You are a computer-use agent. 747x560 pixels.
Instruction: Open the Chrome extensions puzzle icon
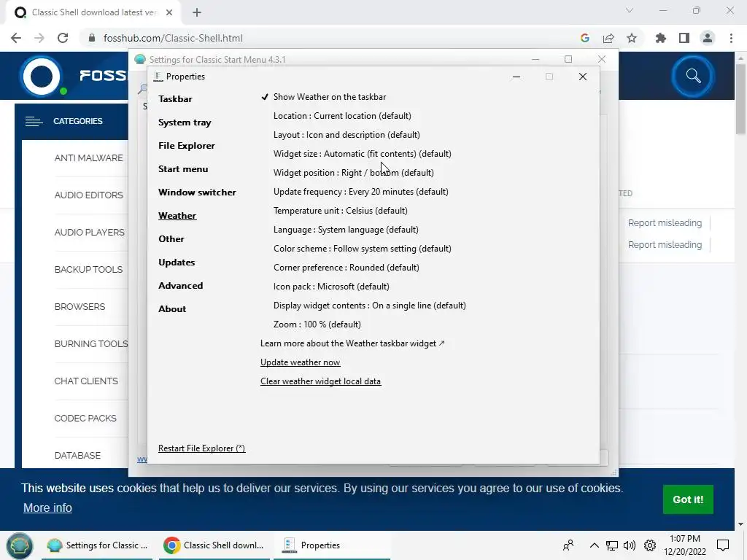661,38
